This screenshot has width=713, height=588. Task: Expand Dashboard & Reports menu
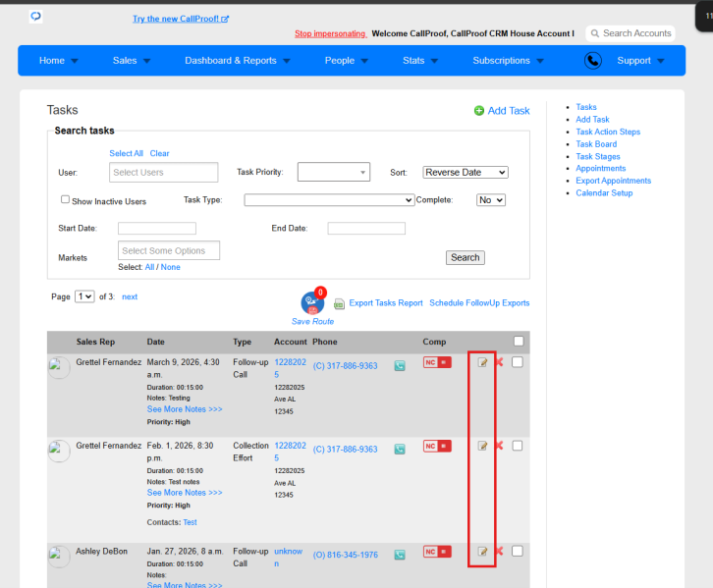(238, 61)
